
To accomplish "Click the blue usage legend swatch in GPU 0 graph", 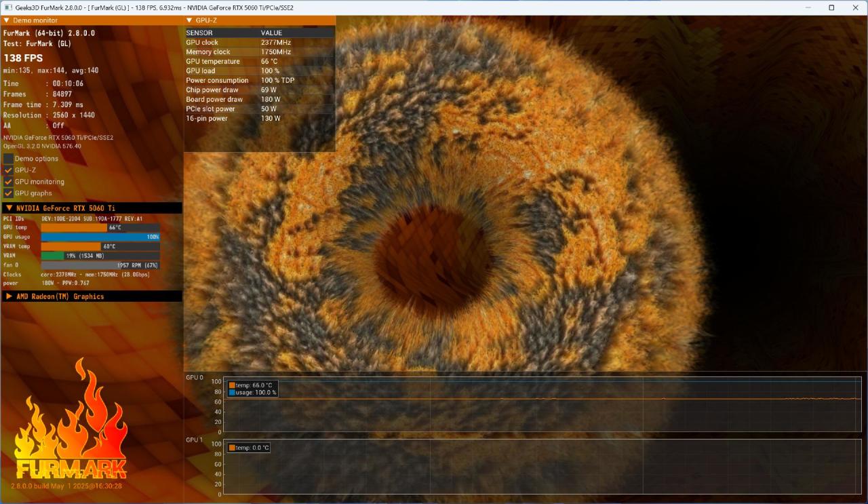I will tap(232, 393).
